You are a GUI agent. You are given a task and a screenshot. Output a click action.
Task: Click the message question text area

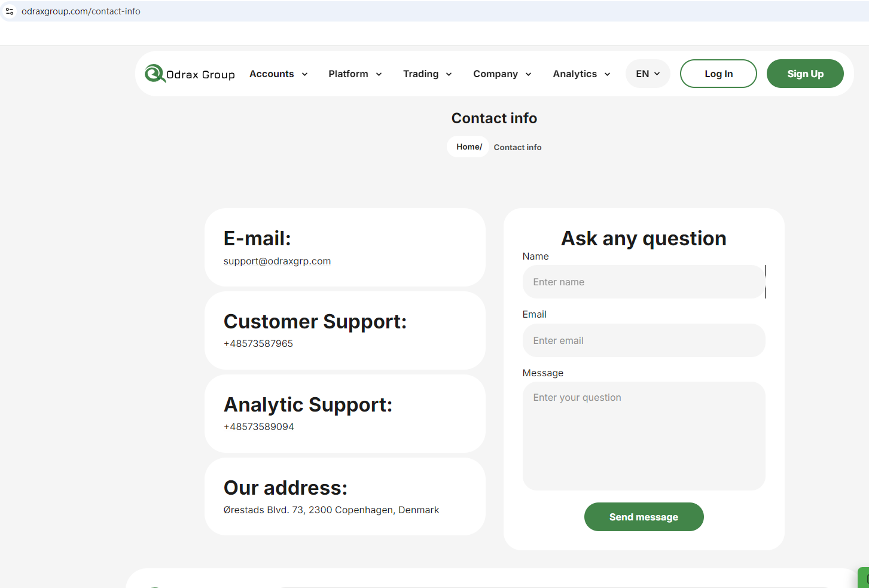pos(643,436)
